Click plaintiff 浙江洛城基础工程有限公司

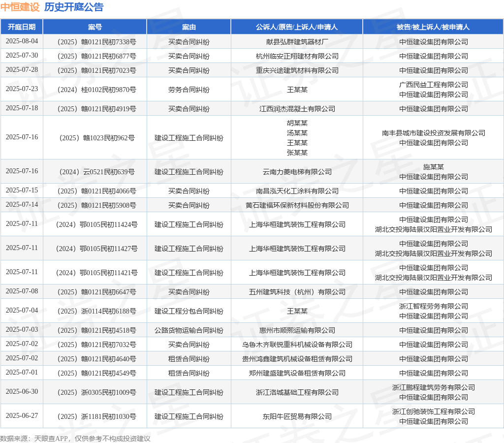pyautogui.click(x=297, y=392)
